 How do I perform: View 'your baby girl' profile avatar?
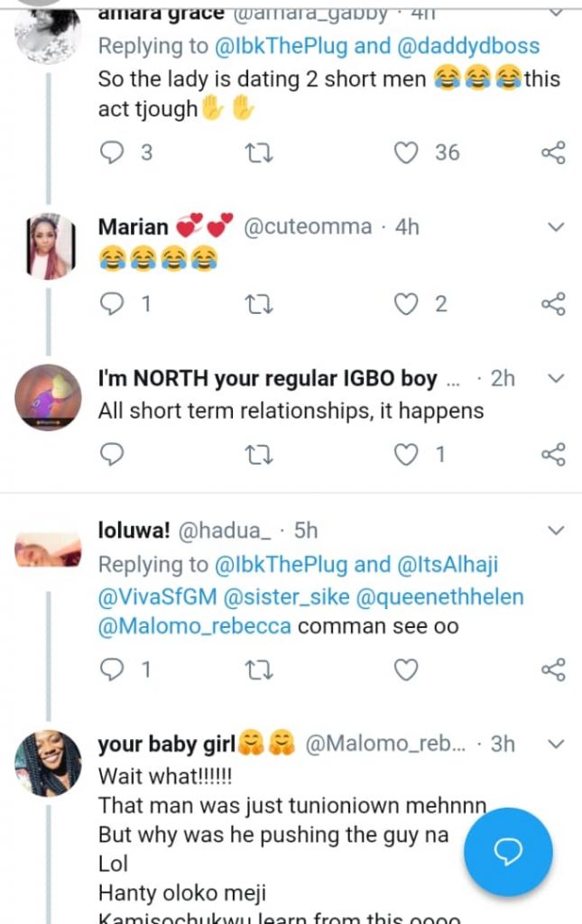(49, 763)
